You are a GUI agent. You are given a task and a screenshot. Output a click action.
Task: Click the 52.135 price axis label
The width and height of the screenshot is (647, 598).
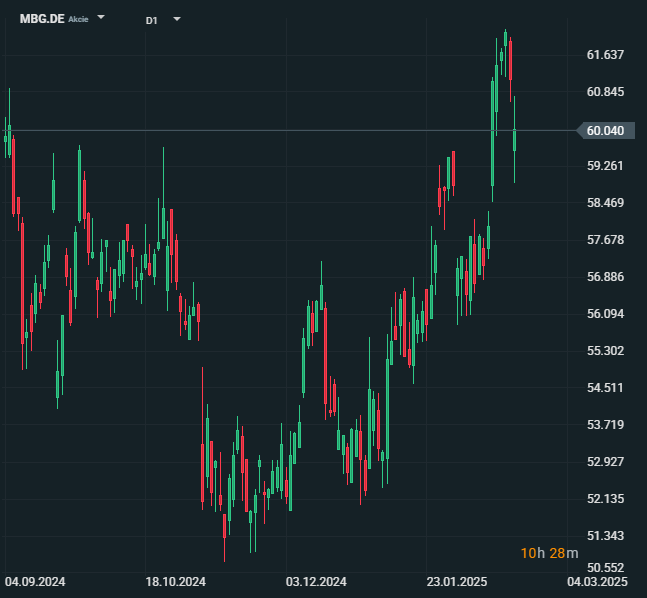click(x=605, y=499)
